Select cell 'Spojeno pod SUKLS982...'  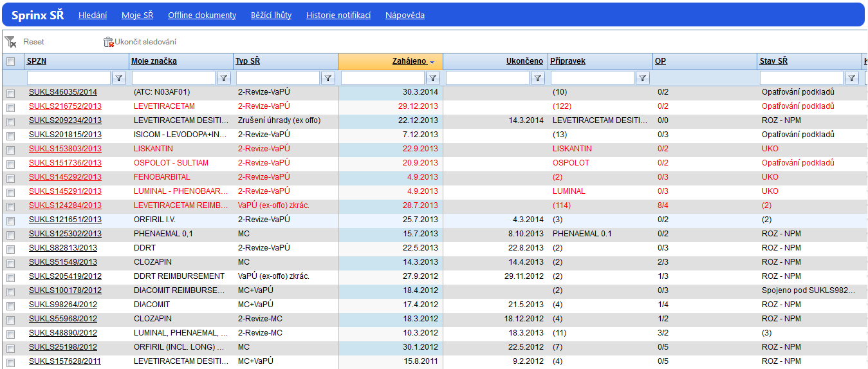click(809, 290)
